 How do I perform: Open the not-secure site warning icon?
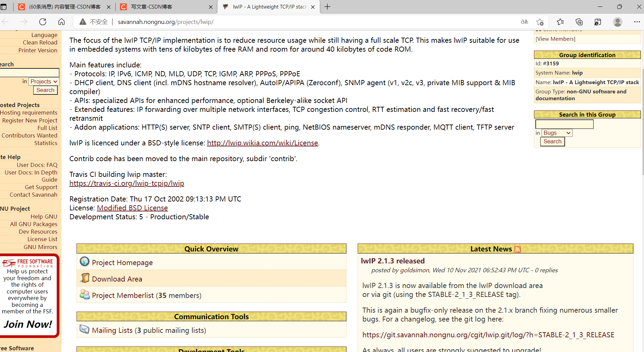click(x=83, y=22)
